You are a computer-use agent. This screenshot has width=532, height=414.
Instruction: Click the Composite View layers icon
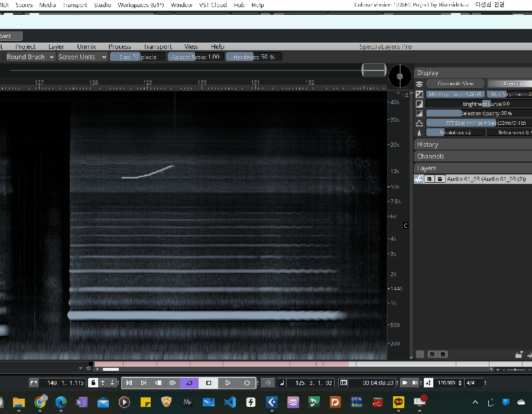point(419,84)
